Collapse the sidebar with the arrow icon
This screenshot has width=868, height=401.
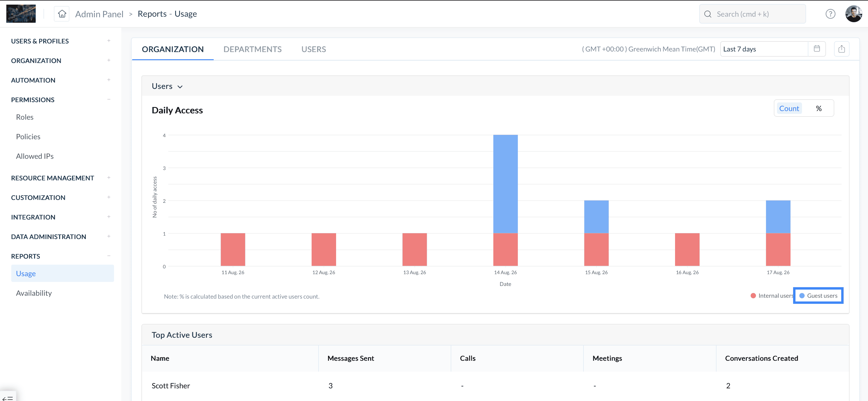coord(7,398)
